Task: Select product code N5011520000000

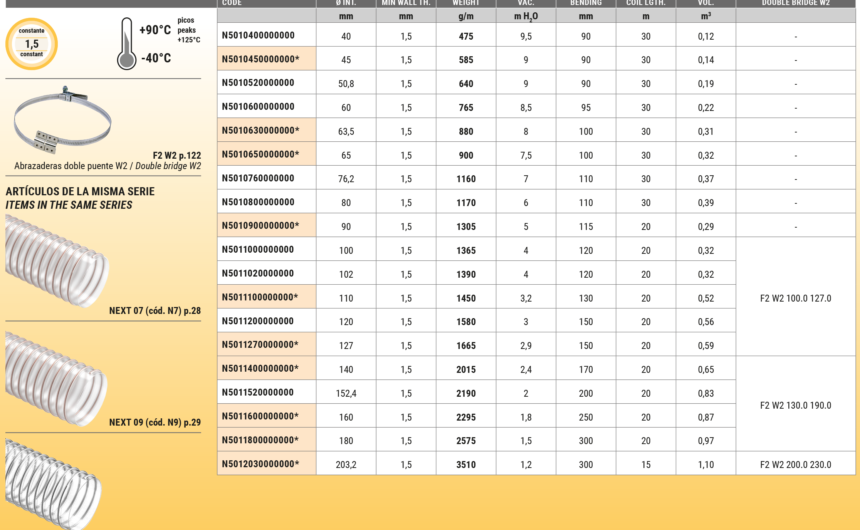Action: (258, 392)
